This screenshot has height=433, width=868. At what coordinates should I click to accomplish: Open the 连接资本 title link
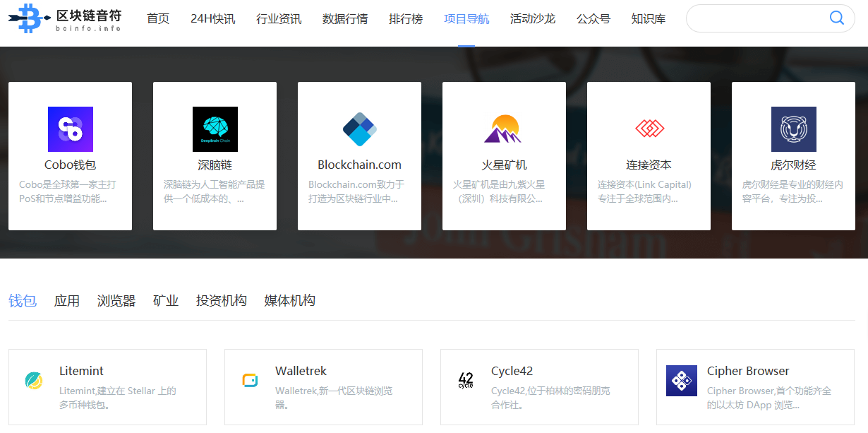point(649,165)
